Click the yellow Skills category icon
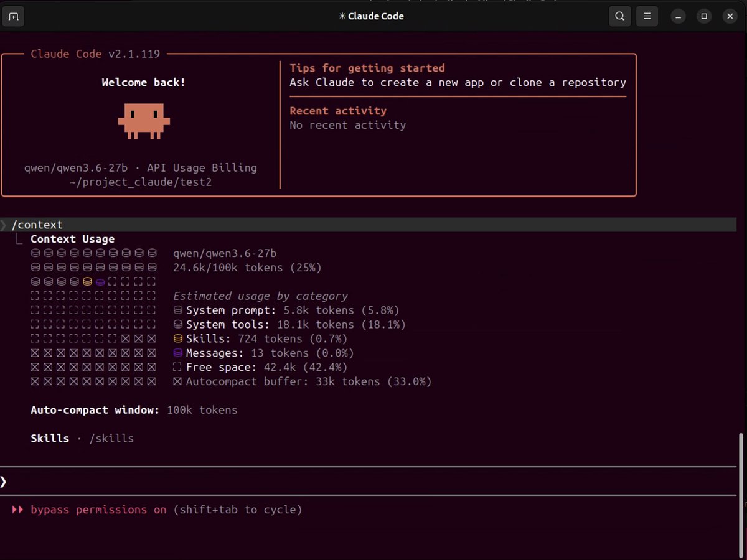Viewport: 747px width, 560px height. point(177,338)
